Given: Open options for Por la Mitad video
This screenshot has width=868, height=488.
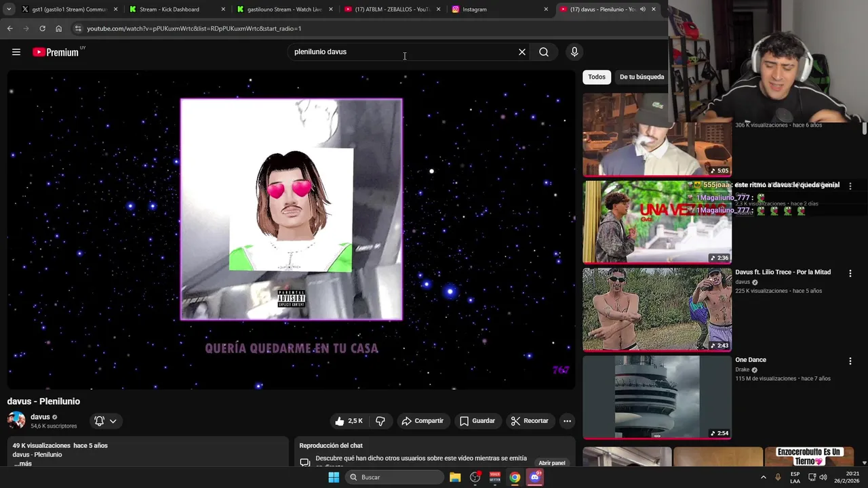Looking at the screenshot, I should tap(850, 273).
